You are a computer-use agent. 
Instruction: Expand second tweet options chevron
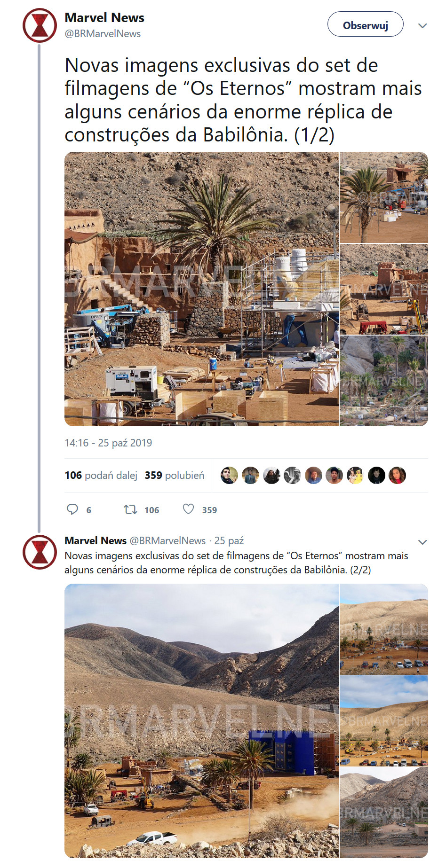coord(422,542)
